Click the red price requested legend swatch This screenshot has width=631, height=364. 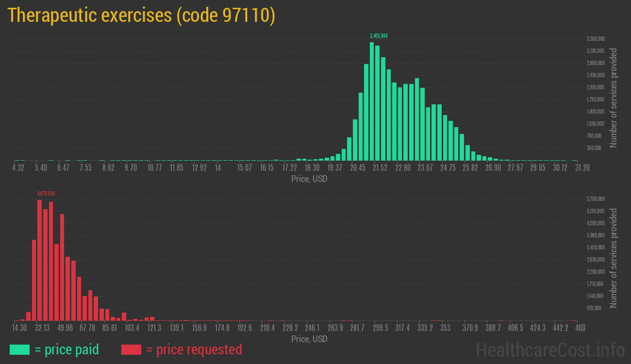click(x=131, y=349)
